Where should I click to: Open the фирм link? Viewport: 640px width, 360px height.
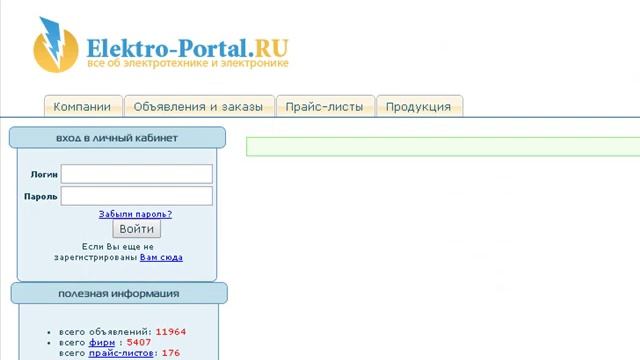coord(102,342)
